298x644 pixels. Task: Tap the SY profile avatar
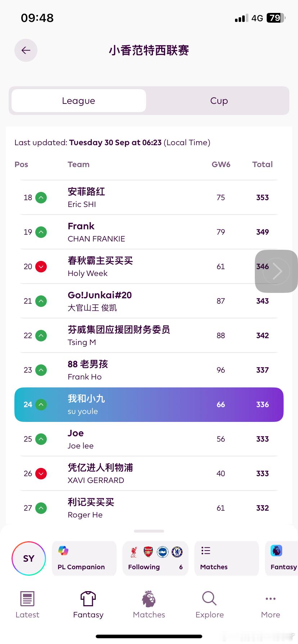tap(29, 558)
